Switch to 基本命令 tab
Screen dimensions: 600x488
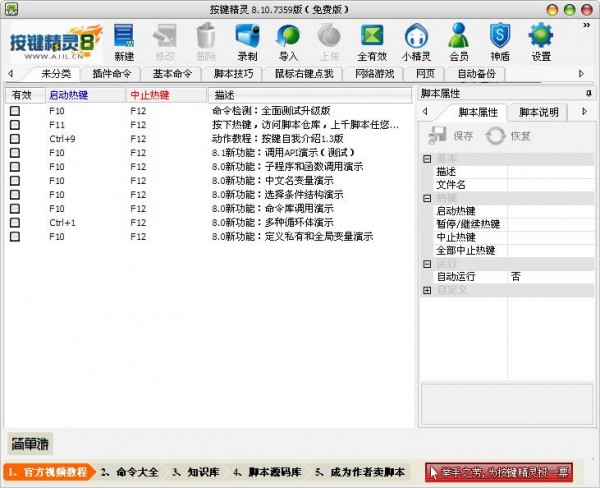[x=172, y=73]
